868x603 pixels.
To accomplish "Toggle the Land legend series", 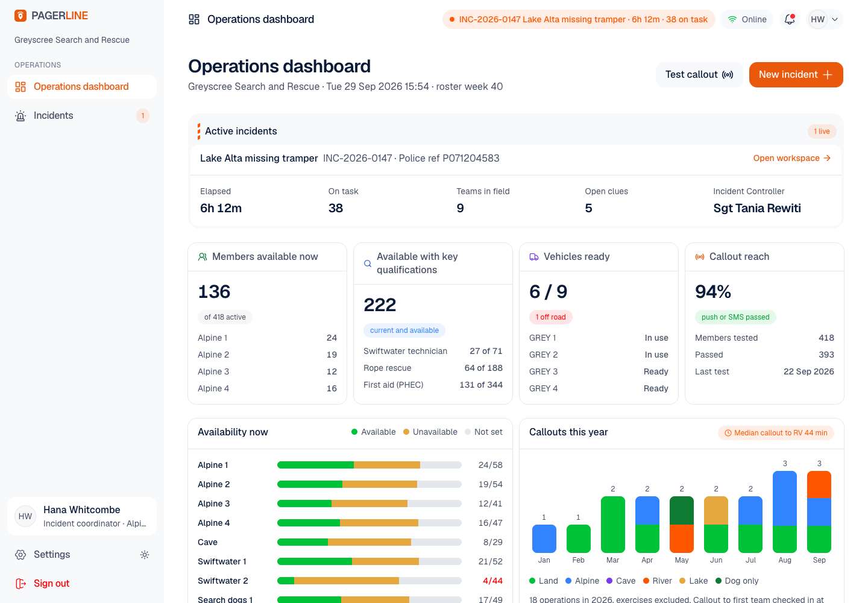I will pyautogui.click(x=544, y=581).
